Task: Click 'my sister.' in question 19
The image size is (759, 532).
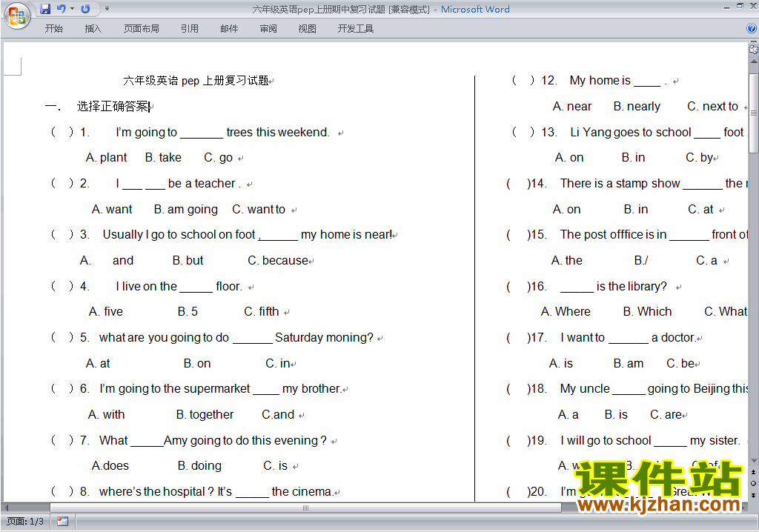Action: click(715, 441)
